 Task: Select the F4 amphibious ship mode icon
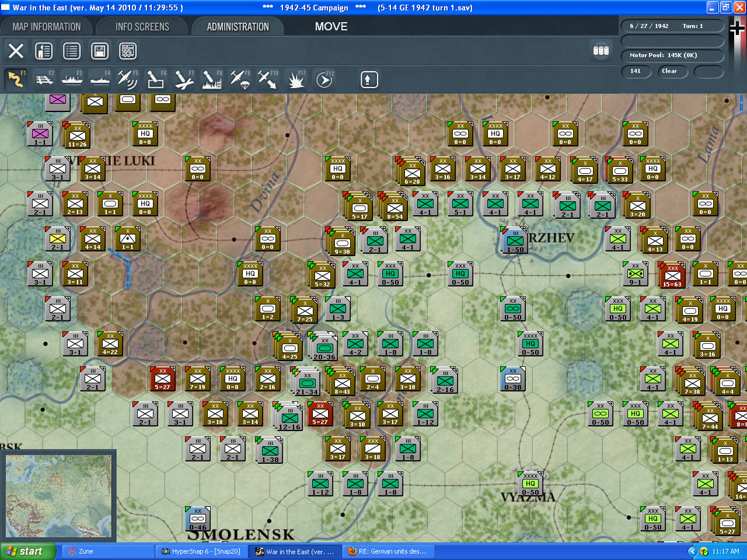[100, 79]
